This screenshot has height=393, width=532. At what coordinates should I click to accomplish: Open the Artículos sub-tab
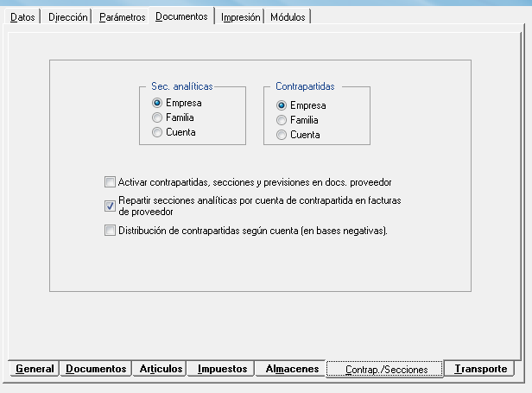(x=160, y=369)
